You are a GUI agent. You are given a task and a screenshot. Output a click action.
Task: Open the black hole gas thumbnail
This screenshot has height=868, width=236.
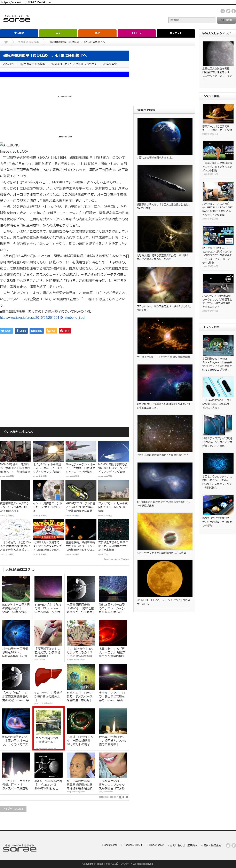165,285
